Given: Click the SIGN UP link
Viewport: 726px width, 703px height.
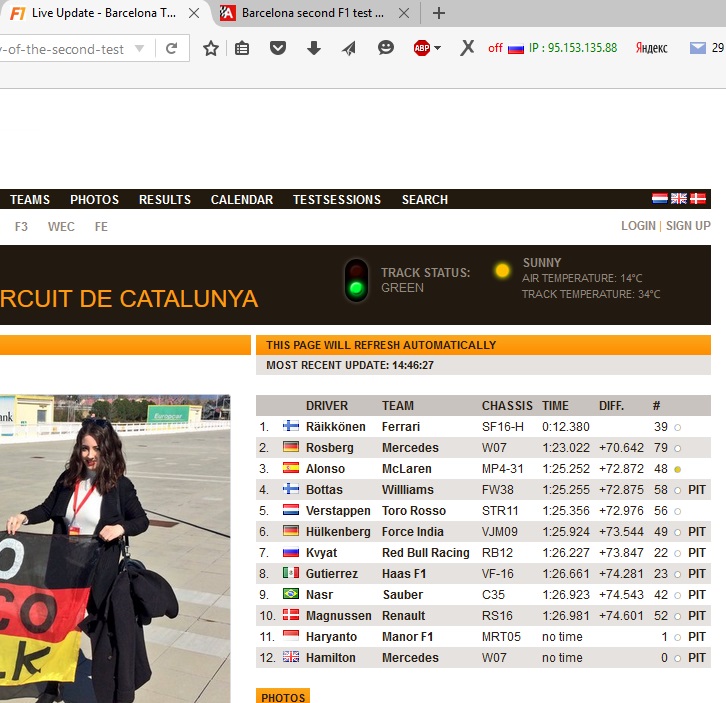Looking at the screenshot, I should [688, 226].
